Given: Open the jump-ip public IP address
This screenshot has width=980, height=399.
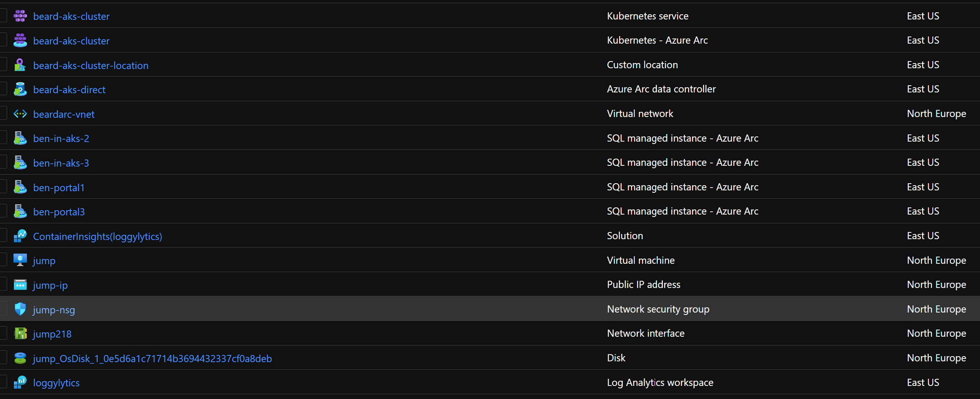Looking at the screenshot, I should coord(50,286).
